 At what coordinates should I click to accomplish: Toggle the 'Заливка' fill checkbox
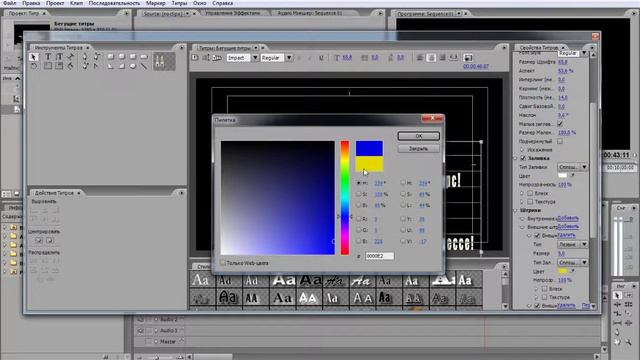[x=523, y=158]
